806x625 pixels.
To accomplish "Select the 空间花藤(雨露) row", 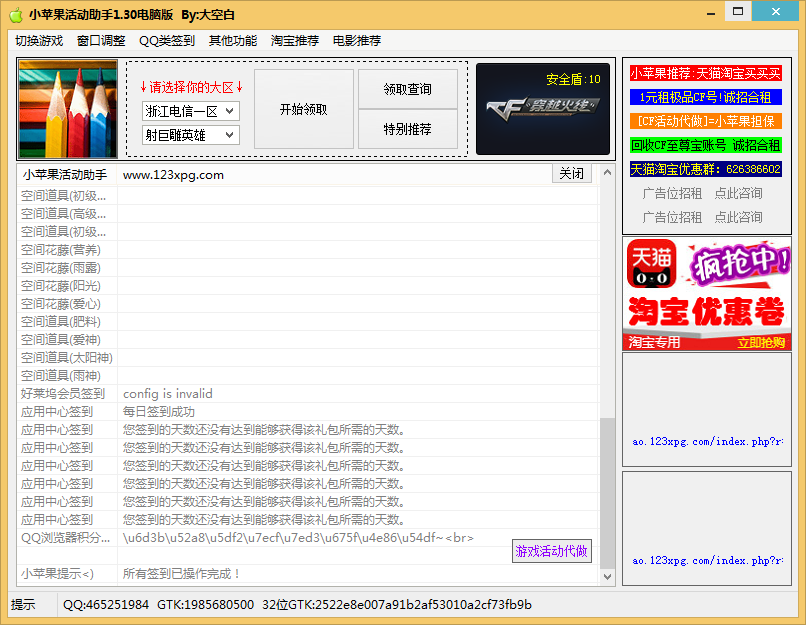I will (x=308, y=268).
